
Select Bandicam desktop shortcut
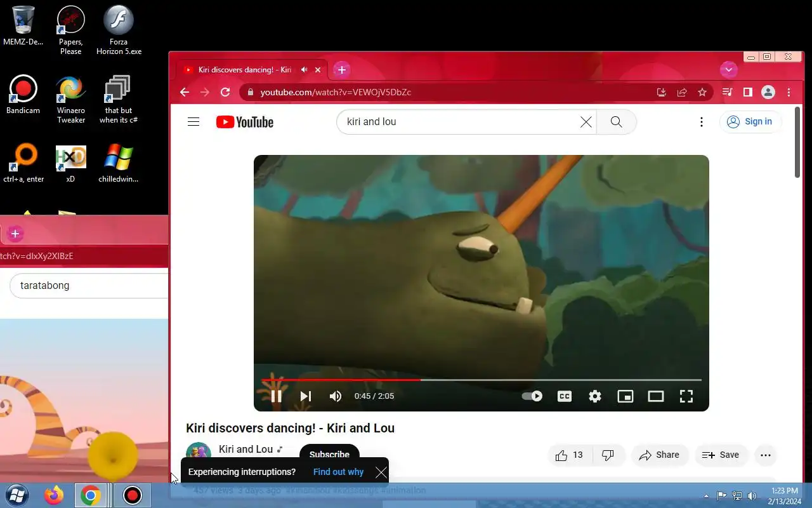pos(23,95)
